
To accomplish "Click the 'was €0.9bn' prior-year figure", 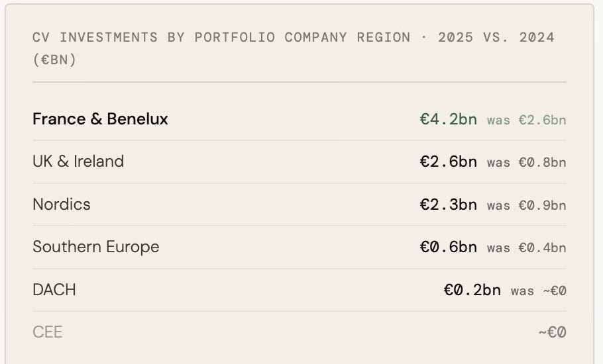I will tap(527, 205).
